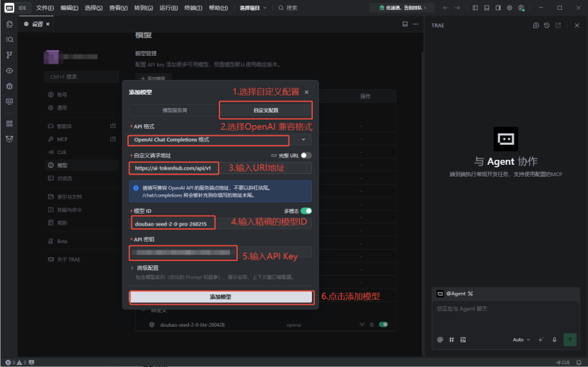Expand the 高级配置 section
Screen dimensions: 588x367
tap(144, 268)
